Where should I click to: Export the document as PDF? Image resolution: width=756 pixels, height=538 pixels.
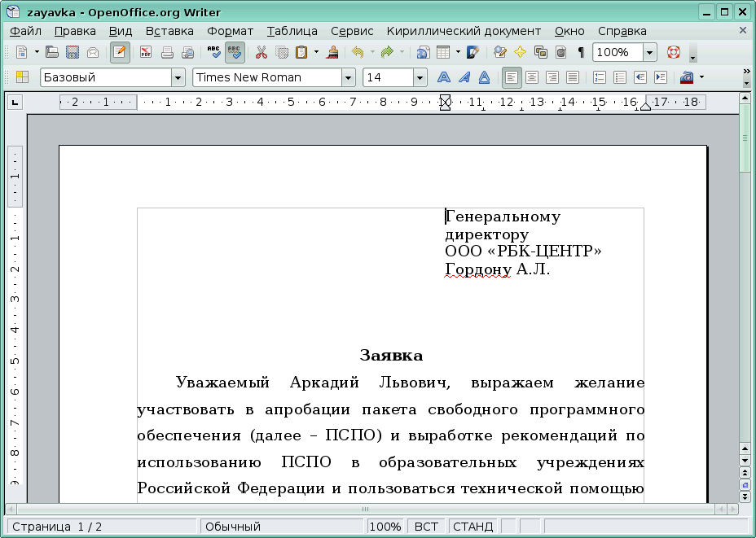tap(145, 51)
